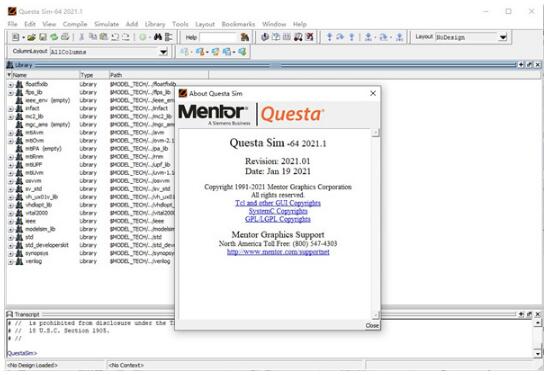Expand the verilog library tree node

point(11,261)
